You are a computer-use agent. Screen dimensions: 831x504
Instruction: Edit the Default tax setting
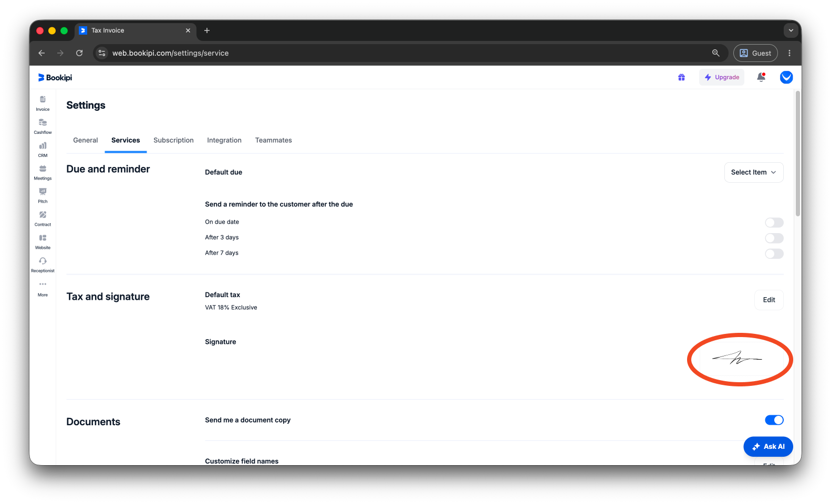pyautogui.click(x=769, y=300)
